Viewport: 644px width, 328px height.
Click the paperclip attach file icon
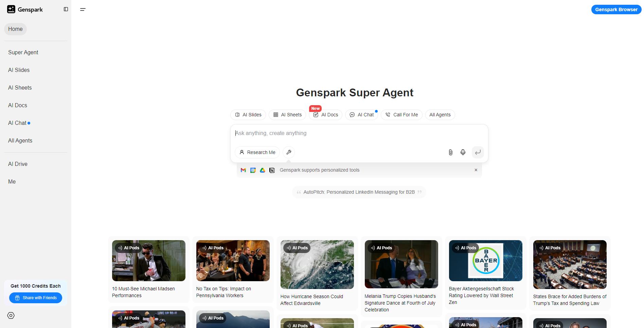tap(450, 152)
